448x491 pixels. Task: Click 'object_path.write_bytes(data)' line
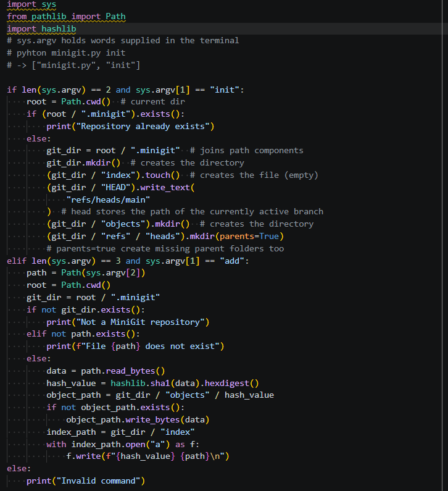[x=138, y=419]
